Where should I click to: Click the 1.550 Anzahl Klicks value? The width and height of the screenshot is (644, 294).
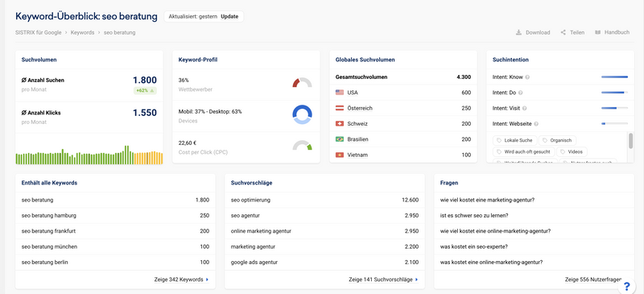pos(145,113)
